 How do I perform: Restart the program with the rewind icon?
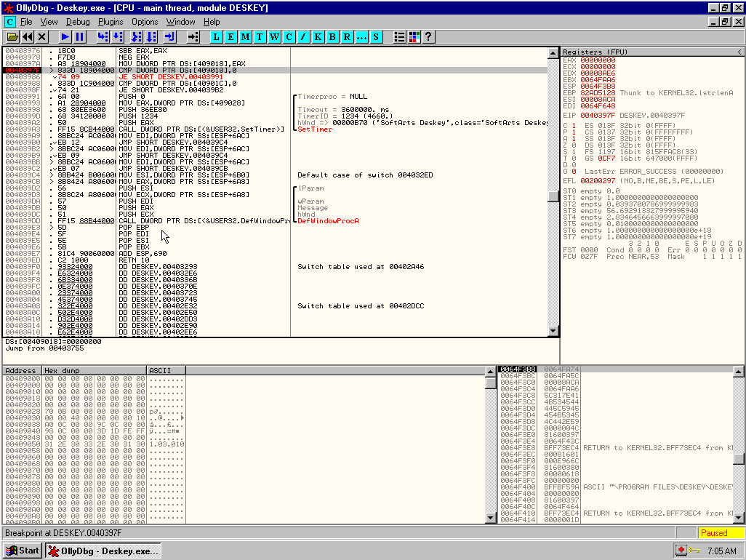point(28,36)
